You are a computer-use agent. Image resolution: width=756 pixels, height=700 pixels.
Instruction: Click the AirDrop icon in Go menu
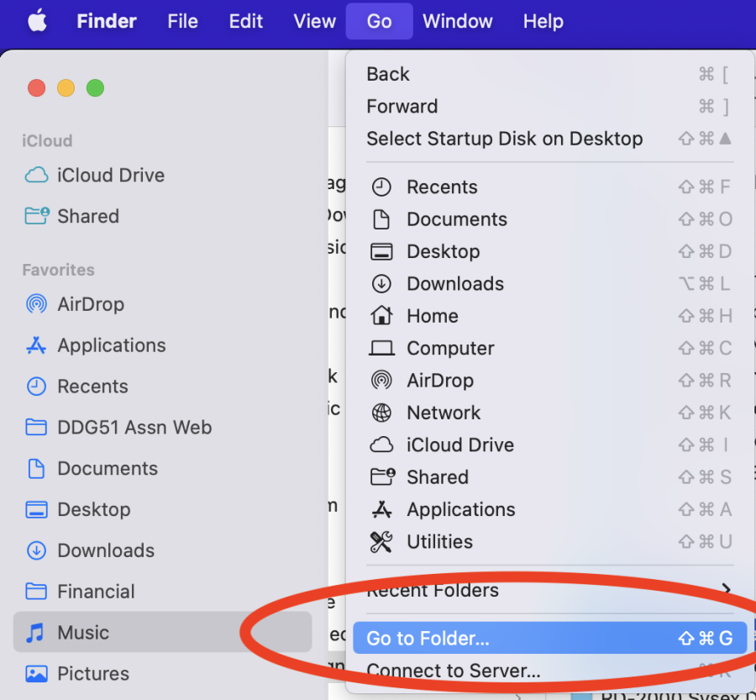(x=381, y=380)
